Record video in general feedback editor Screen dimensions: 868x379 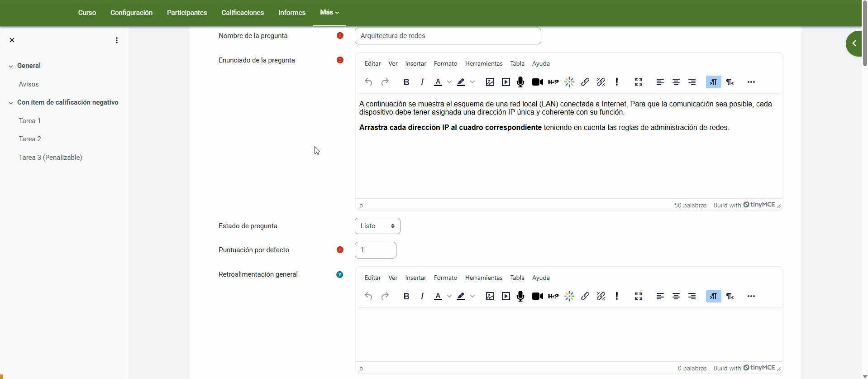[x=538, y=296]
